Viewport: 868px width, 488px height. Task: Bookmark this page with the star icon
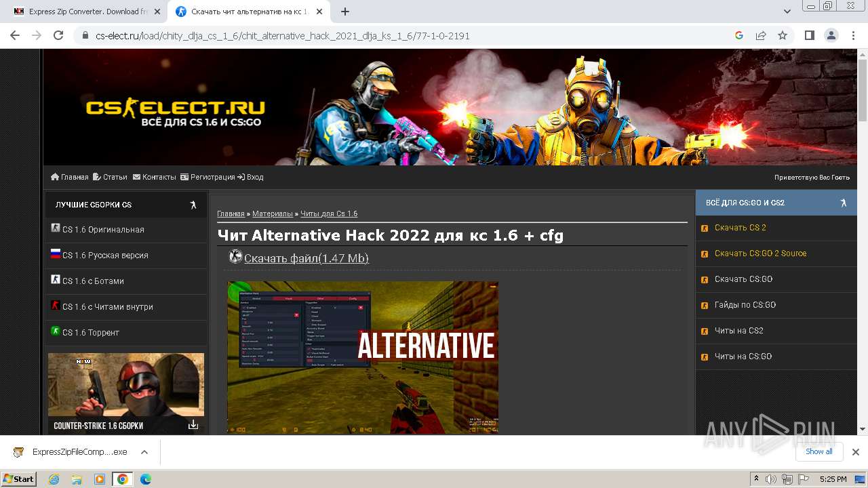point(783,35)
